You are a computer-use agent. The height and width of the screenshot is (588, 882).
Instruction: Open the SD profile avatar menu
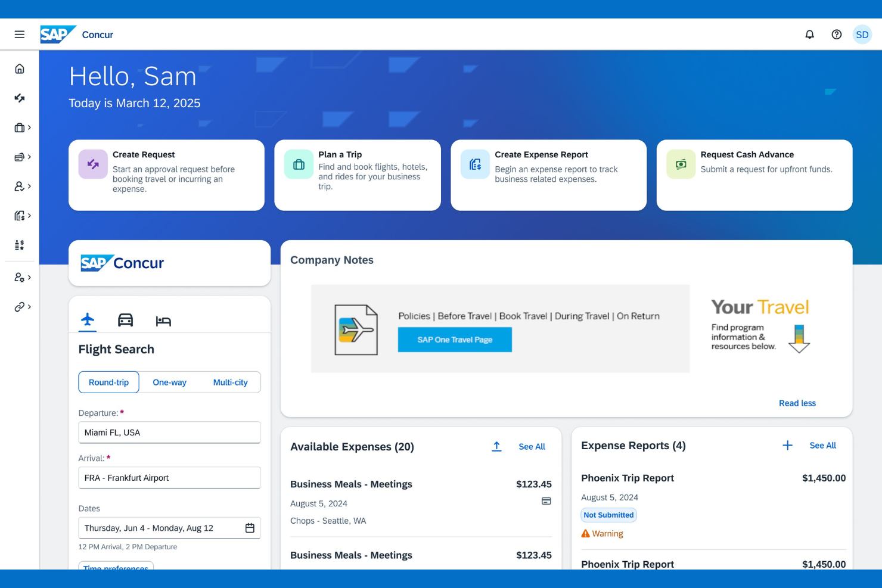pos(862,34)
